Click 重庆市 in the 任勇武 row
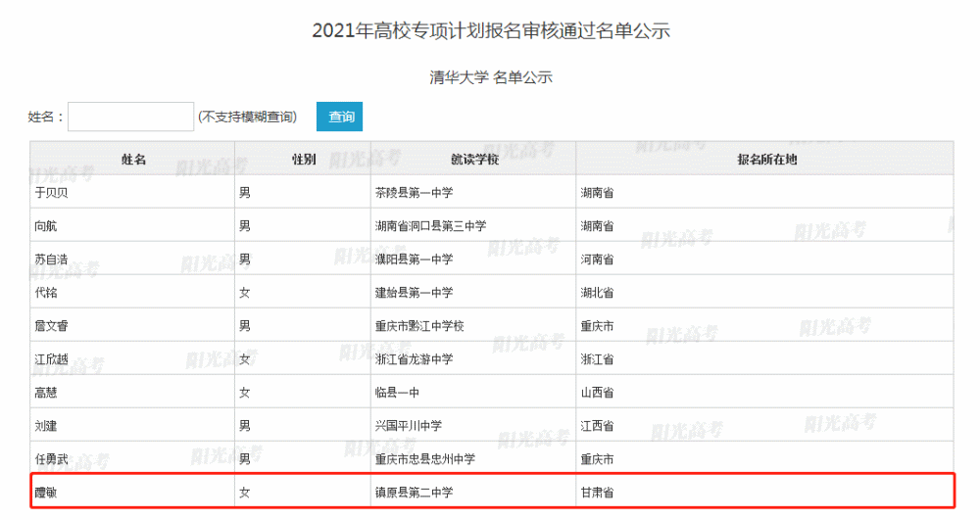Screen dimensions: 980x520 click(x=597, y=459)
